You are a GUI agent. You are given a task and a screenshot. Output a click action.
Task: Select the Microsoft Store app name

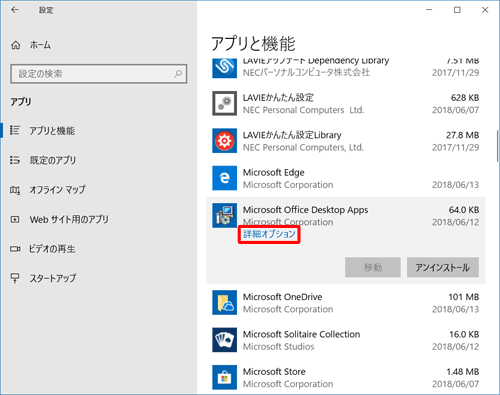274,371
